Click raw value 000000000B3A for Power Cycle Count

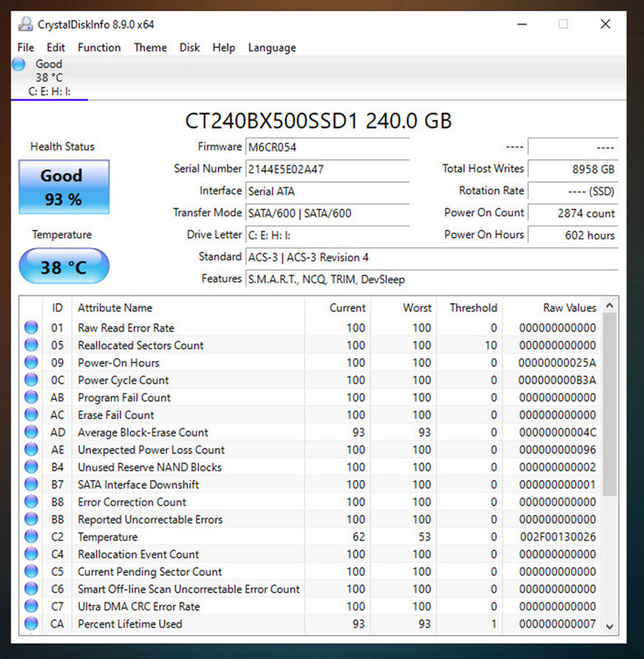557,380
